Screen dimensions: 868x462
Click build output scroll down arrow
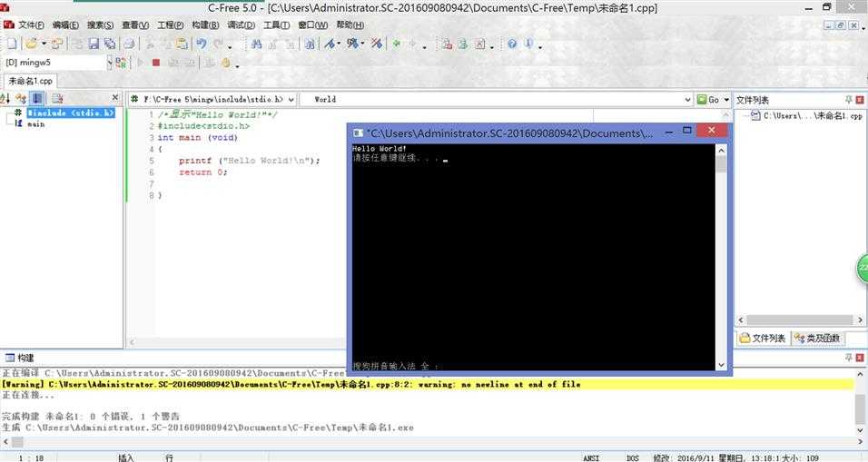860,430
